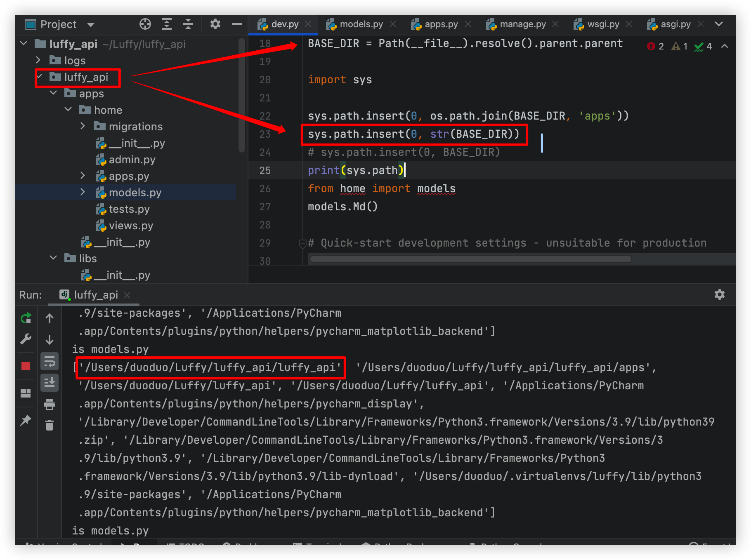Screen dimensions: 751x560
Task: Collapse the apps folder
Action: [53, 93]
